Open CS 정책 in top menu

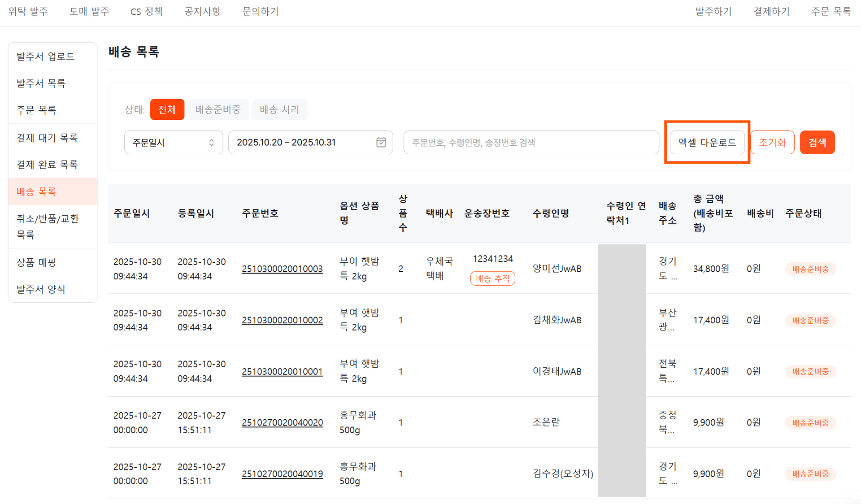[146, 12]
